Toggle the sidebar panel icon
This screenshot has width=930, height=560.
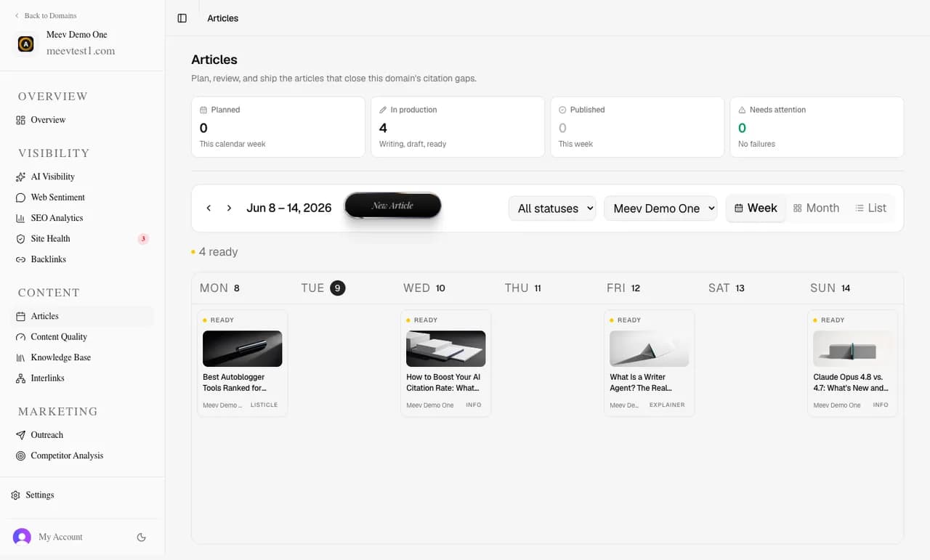pos(182,18)
